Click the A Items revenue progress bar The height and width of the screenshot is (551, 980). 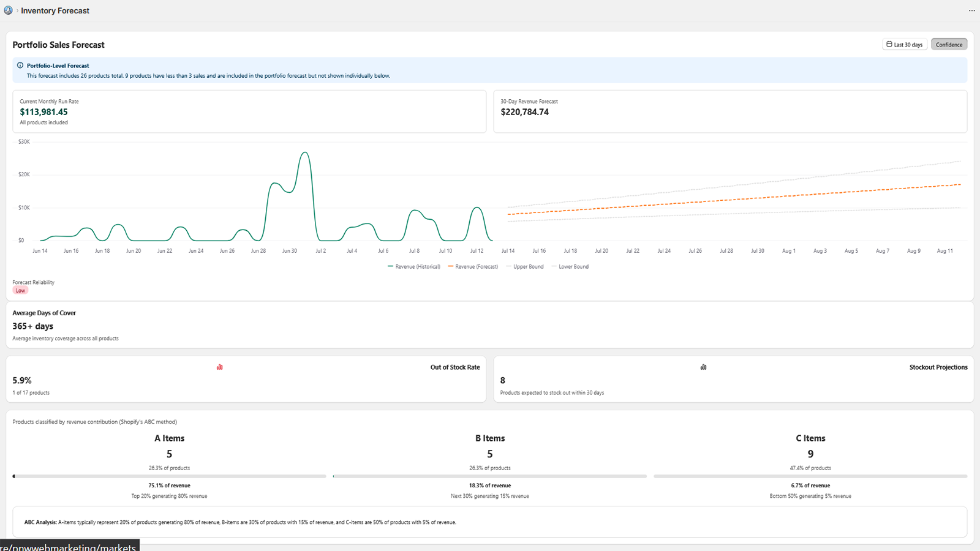click(170, 476)
